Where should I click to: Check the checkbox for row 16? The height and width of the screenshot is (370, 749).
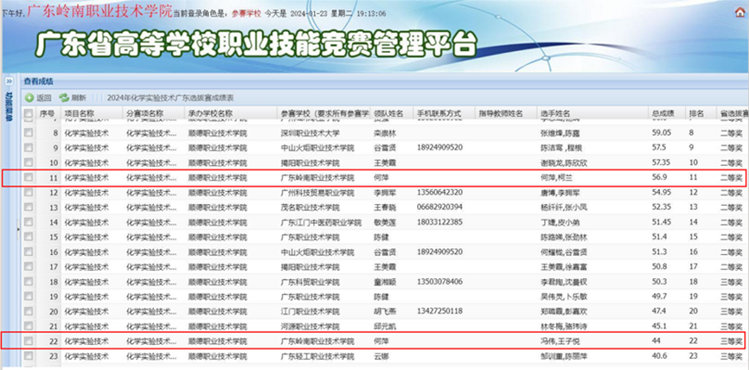pyautogui.click(x=29, y=252)
